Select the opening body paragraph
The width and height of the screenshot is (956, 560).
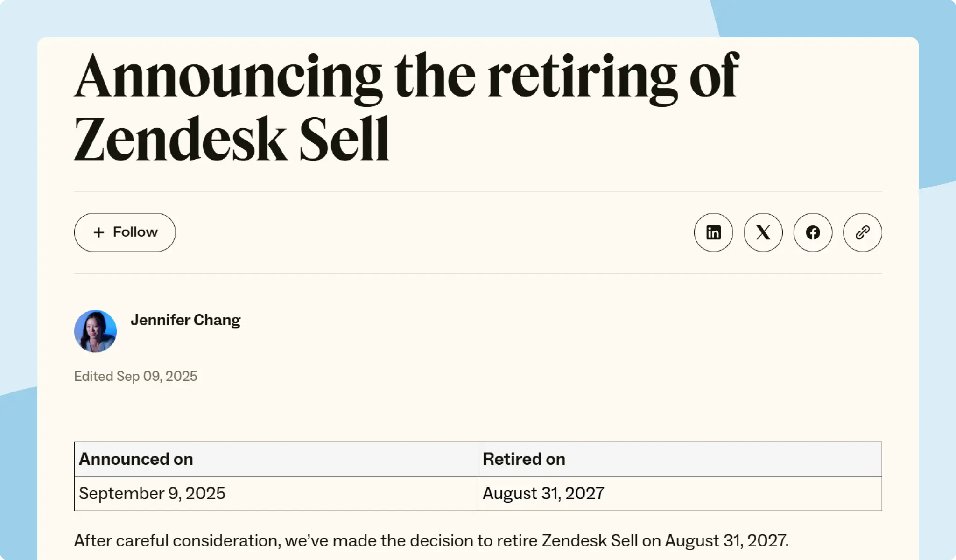(x=429, y=540)
